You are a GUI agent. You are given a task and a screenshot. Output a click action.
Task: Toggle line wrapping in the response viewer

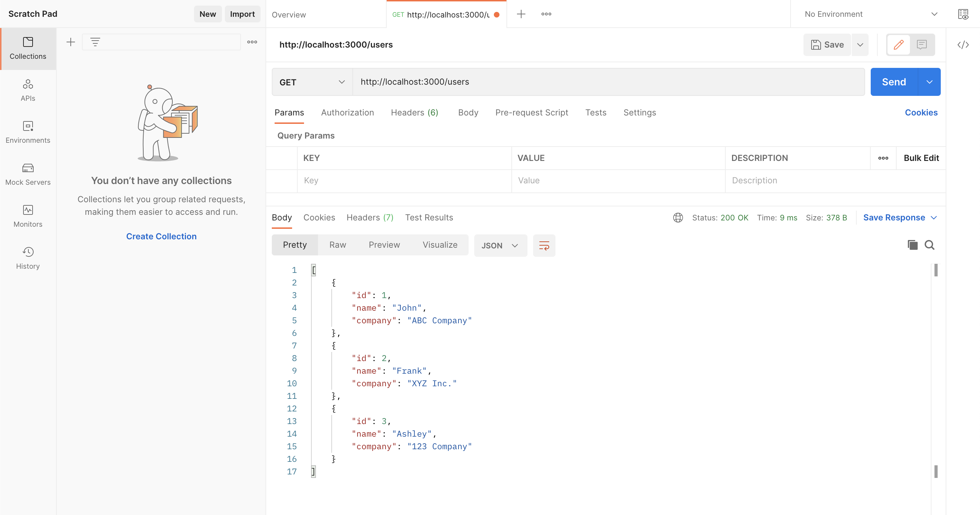[544, 246]
